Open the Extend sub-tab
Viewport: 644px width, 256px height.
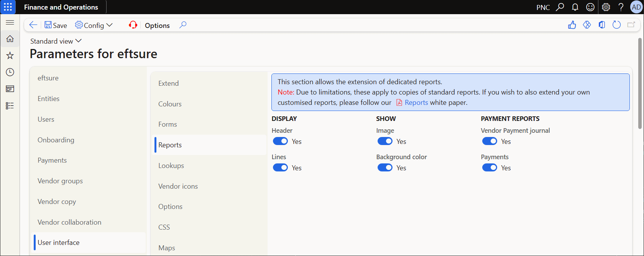coord(209,83)
